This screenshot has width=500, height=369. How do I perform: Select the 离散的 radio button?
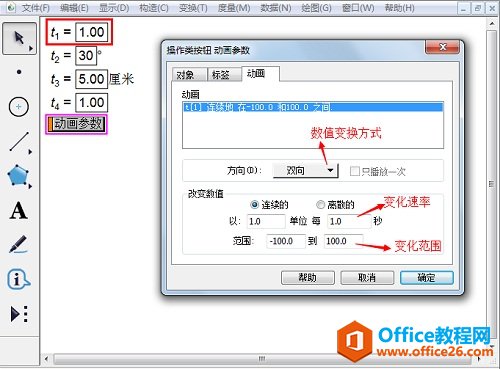tap(320, 204)
